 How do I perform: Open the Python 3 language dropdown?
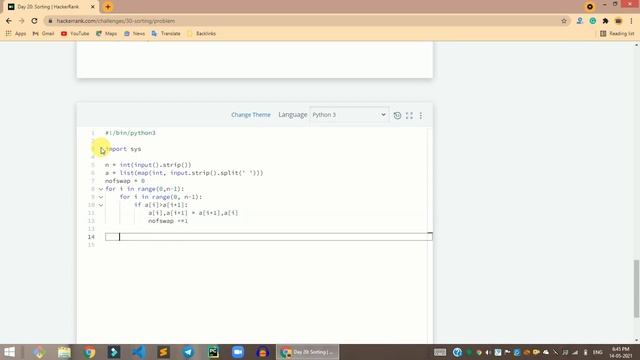pos(349,115)
